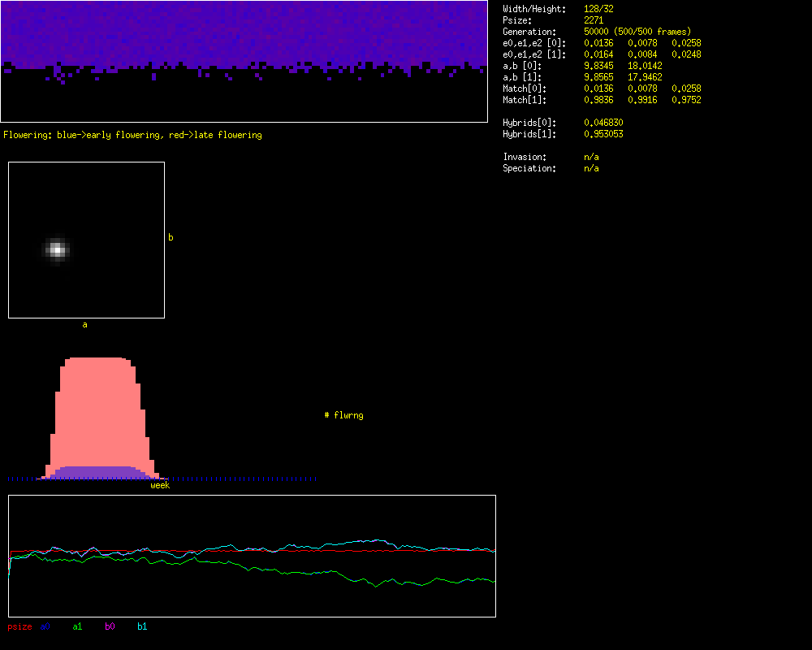Select the magenta b0 legend label
Image resolution: width=812 pixels, height=650 pixels.
pyautogui.click(x=110, y=626)
